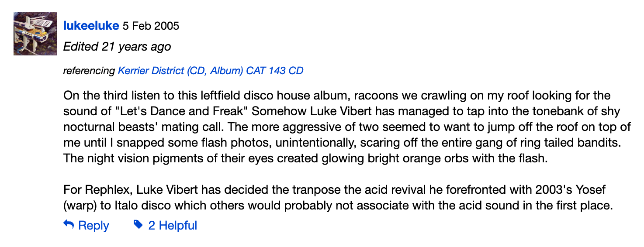The height and width of the screenshot is (247, 644).
Task: Open lukeeluke's avatar image
Action: pos(35,34)
